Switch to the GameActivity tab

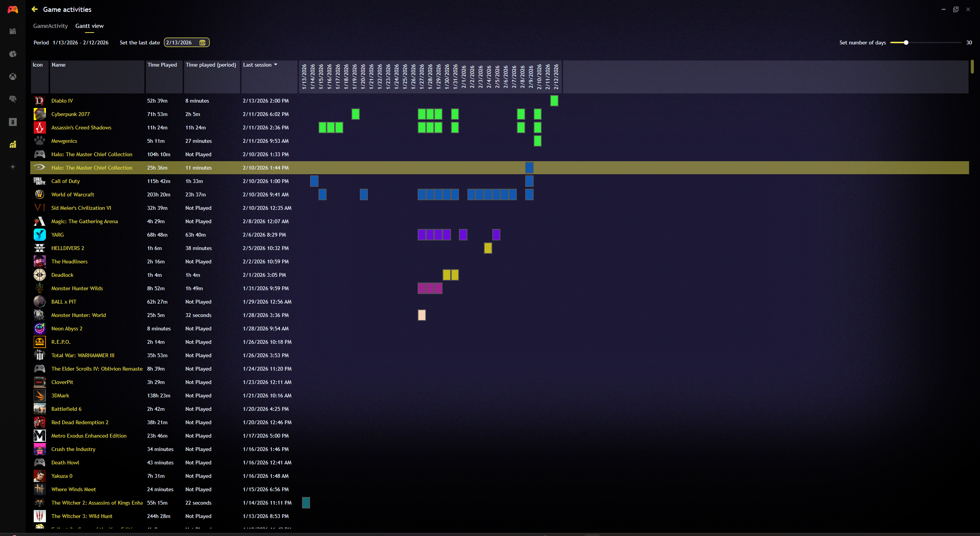click(x=50, y=26)
